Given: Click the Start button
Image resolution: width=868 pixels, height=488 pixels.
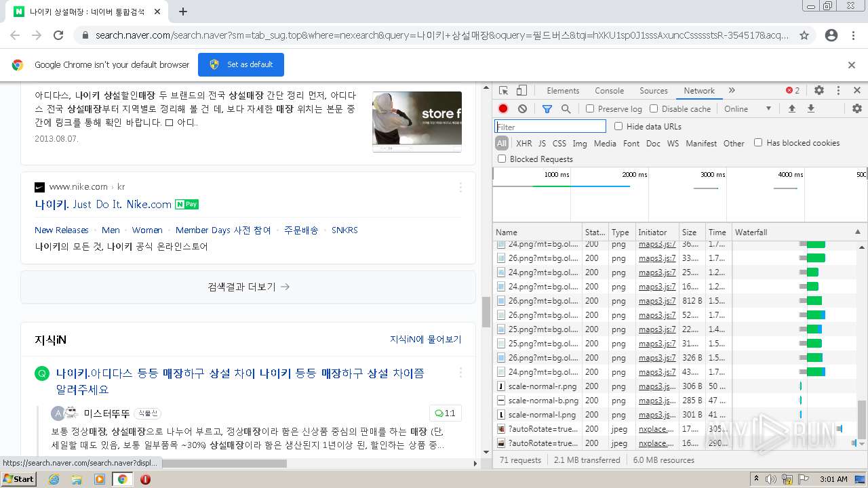Looking at the screenshot, I should [x=19, y=479].
